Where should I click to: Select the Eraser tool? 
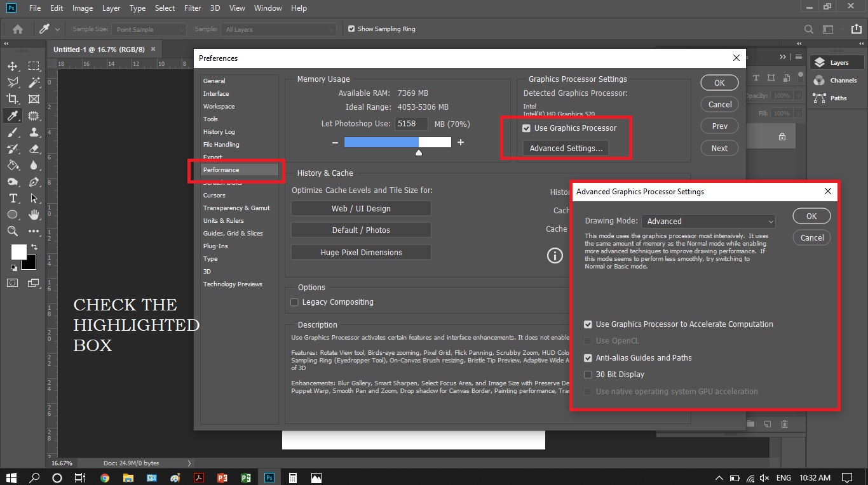(x=34, y=149)
